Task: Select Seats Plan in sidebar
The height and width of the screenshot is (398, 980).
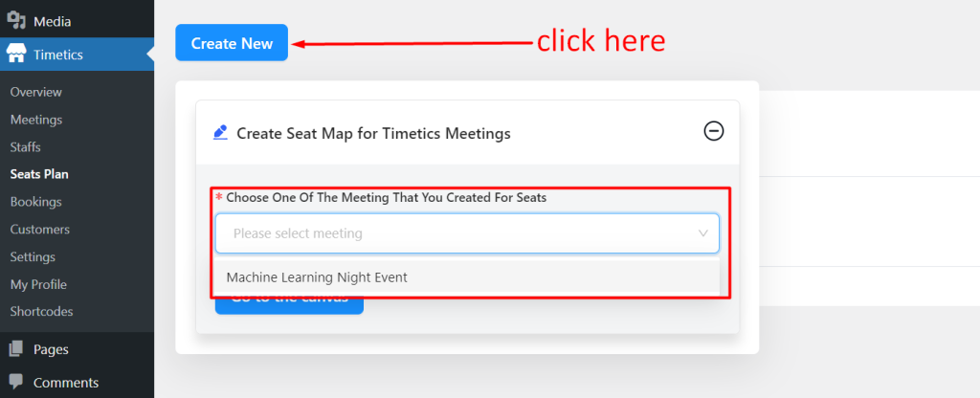Action: click(39, 174)
